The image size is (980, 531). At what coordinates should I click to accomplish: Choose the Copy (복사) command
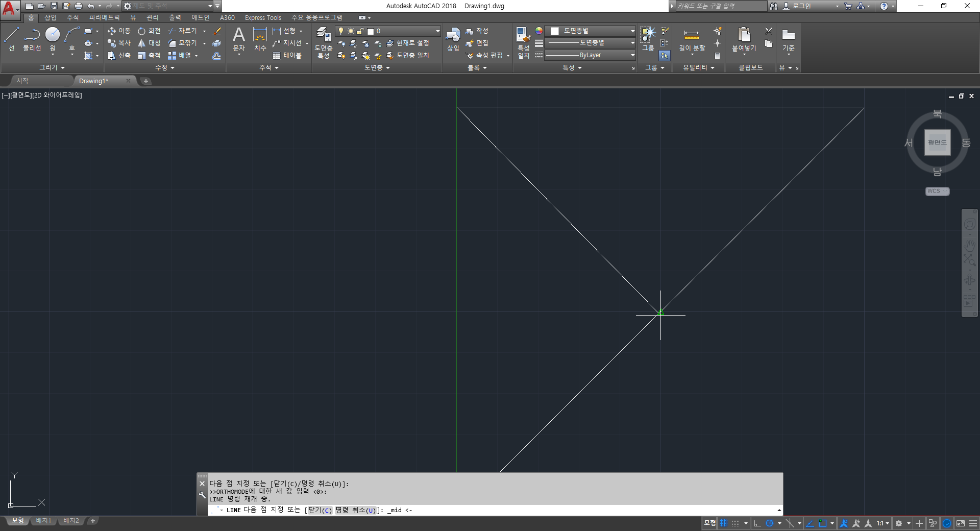pyautogui.click(x=119, y=43)
